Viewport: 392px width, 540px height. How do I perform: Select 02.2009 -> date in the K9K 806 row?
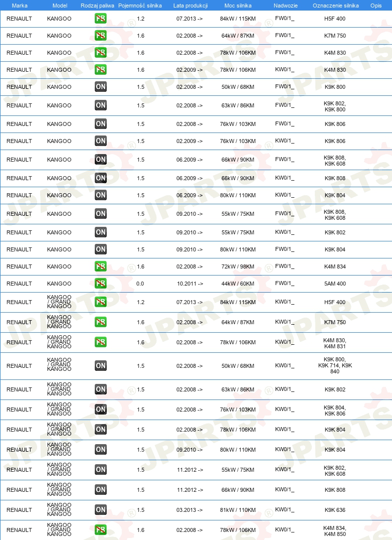point(189,141)
